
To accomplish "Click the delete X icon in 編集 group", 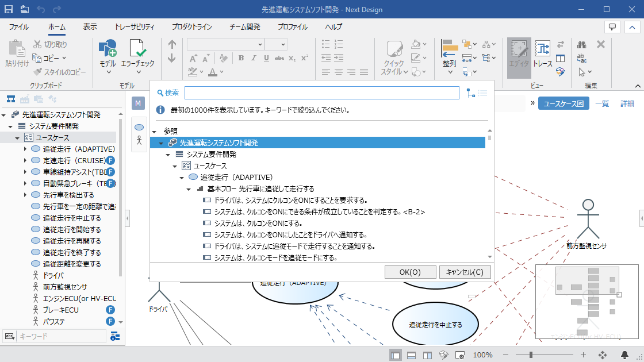I will (x=601, y=44).
